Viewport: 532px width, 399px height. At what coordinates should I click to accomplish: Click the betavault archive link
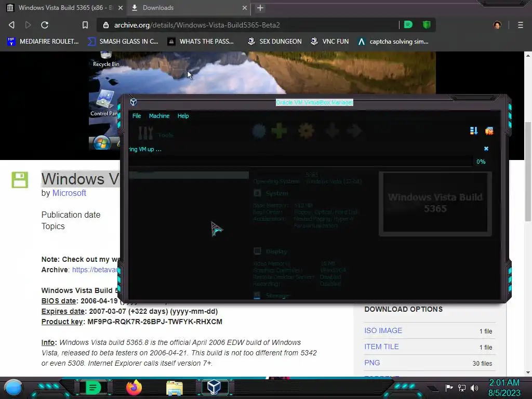point(96,270)
